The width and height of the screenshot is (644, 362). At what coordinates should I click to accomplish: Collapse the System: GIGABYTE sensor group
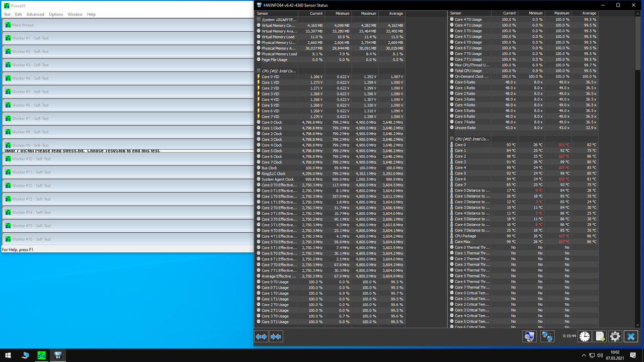(x=259, y=20)
